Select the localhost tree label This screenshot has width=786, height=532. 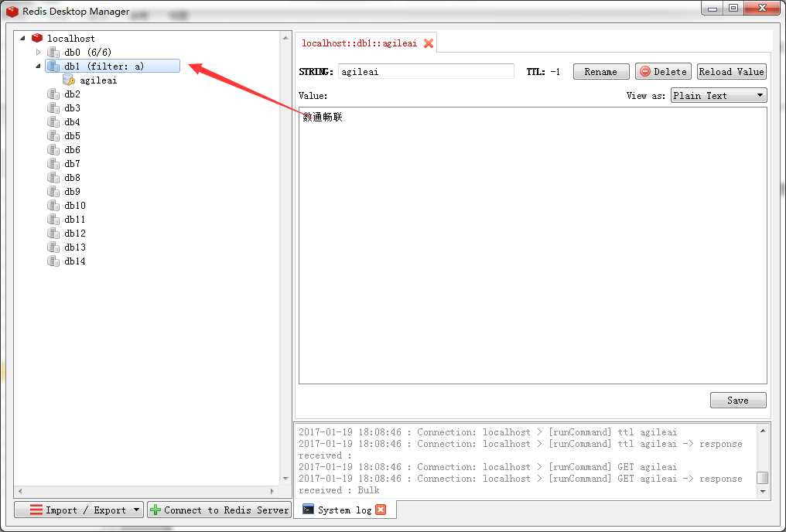(x=70, y=38)
